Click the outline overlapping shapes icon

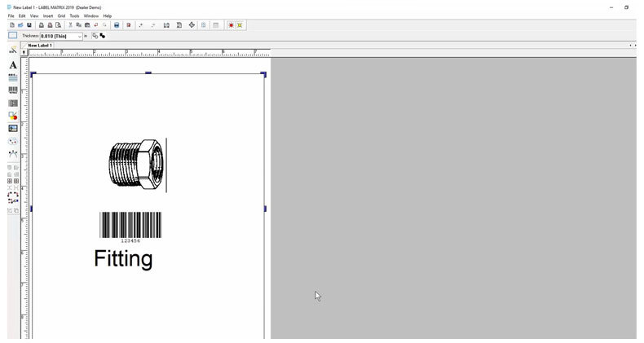click(x=95, y=36)
